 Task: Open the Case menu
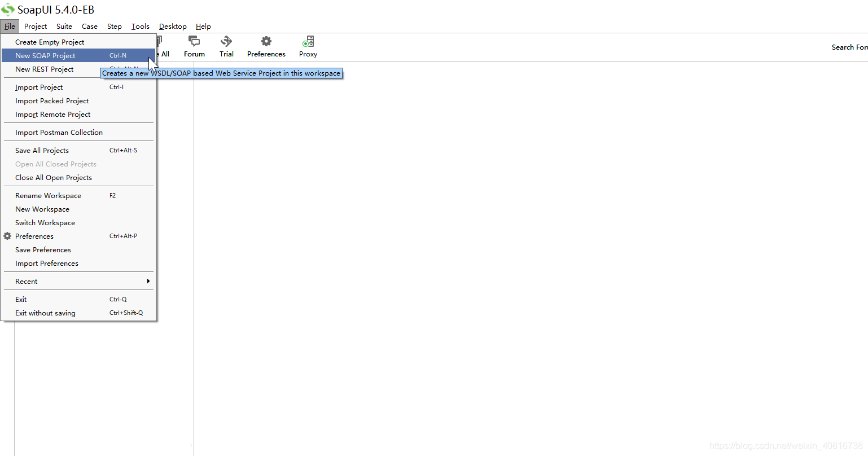89,27
